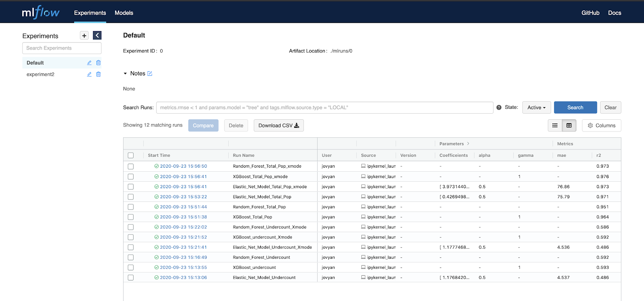644x301 pixels.
Task: Collapse the Notes section triangle
Action: point(125,74)
